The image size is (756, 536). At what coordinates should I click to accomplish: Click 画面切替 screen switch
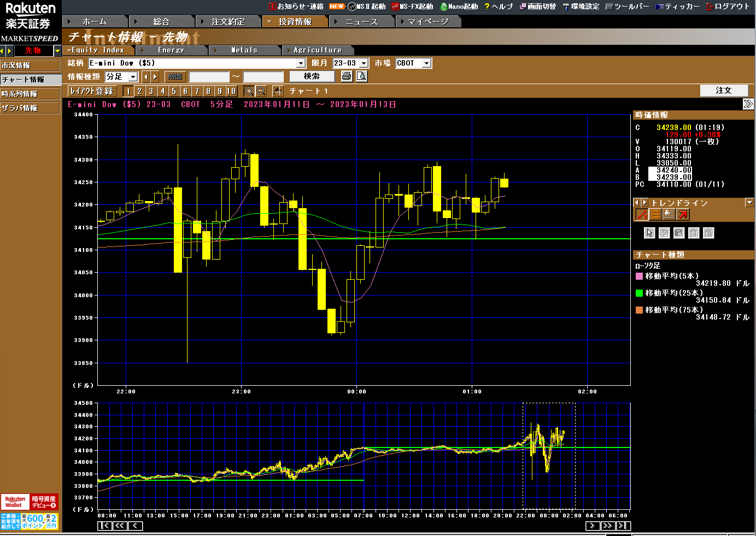tap(537, 7)
